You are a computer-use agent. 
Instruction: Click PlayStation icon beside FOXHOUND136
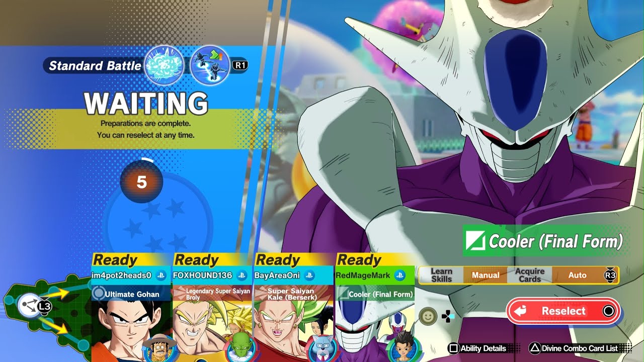242,275
